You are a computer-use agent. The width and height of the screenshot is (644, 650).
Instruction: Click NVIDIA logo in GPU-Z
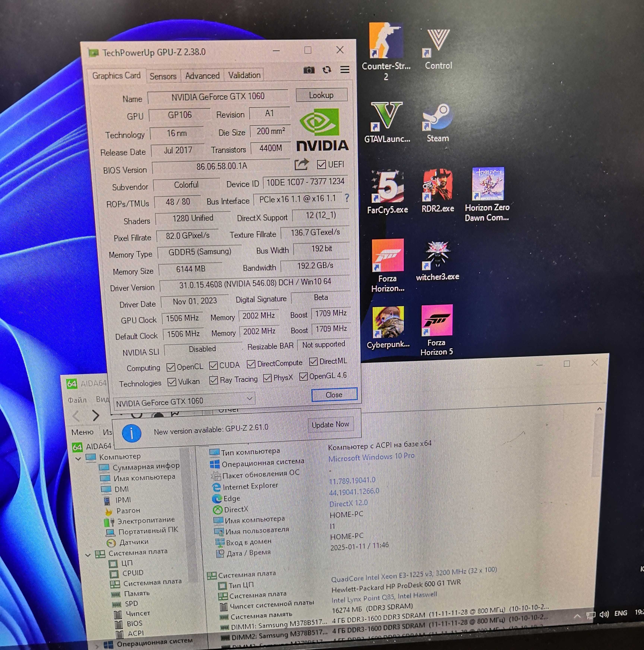pos(322,130)
